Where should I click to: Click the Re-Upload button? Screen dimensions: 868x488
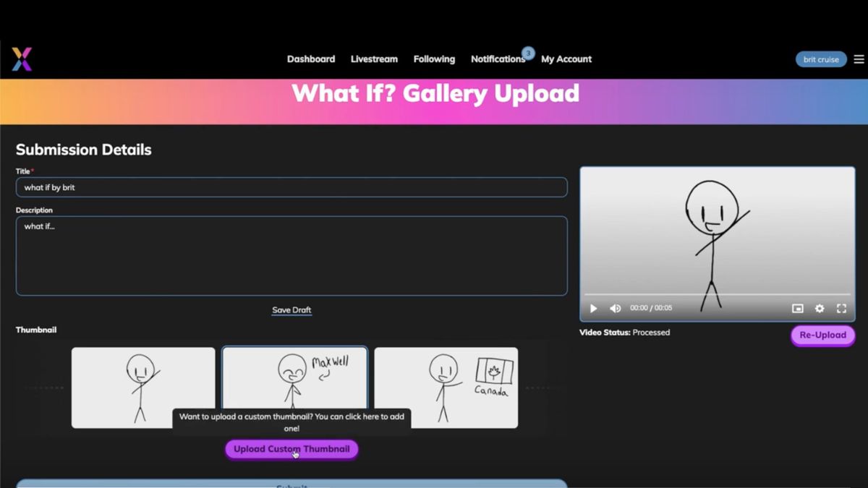point(822,335)
